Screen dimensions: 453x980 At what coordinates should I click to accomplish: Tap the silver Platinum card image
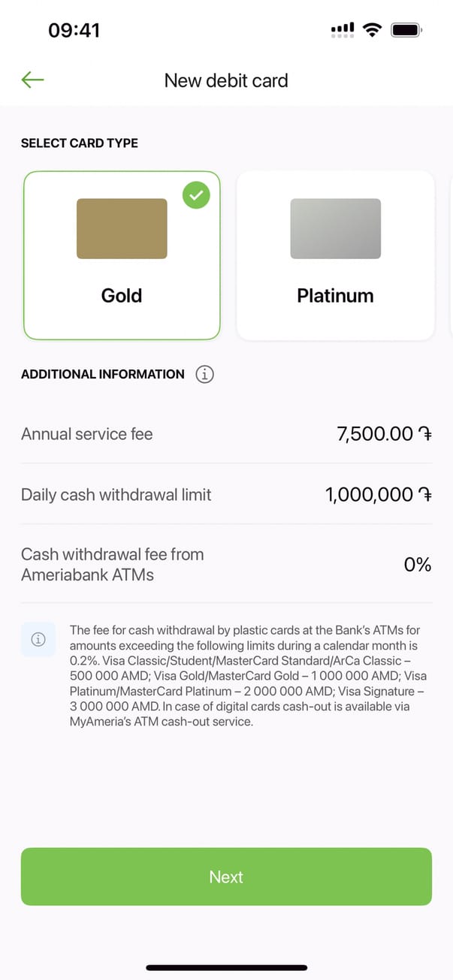(335, 228)
